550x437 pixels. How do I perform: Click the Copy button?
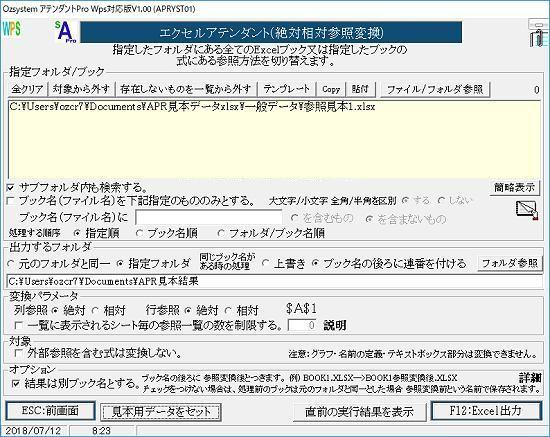click(x=331, y=89)
